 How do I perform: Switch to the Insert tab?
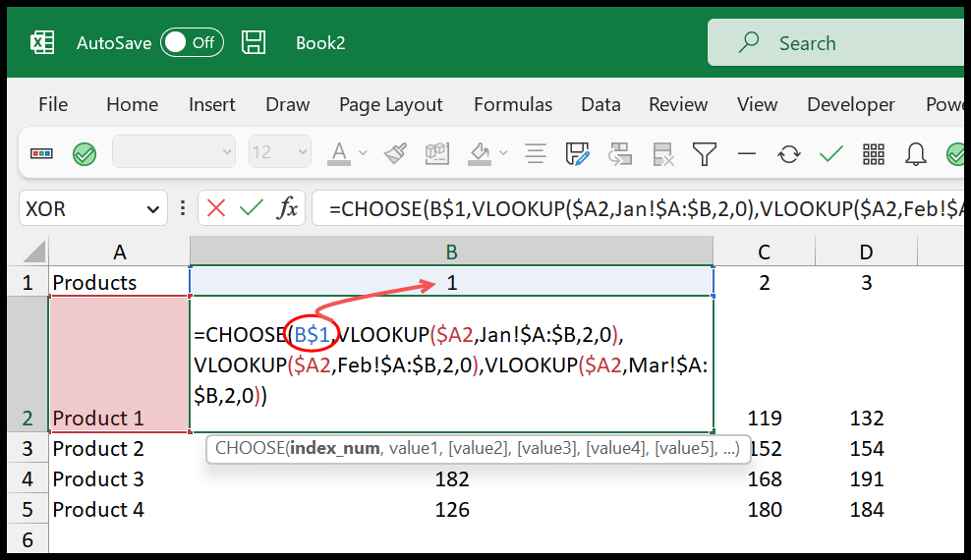pos(211,104)
